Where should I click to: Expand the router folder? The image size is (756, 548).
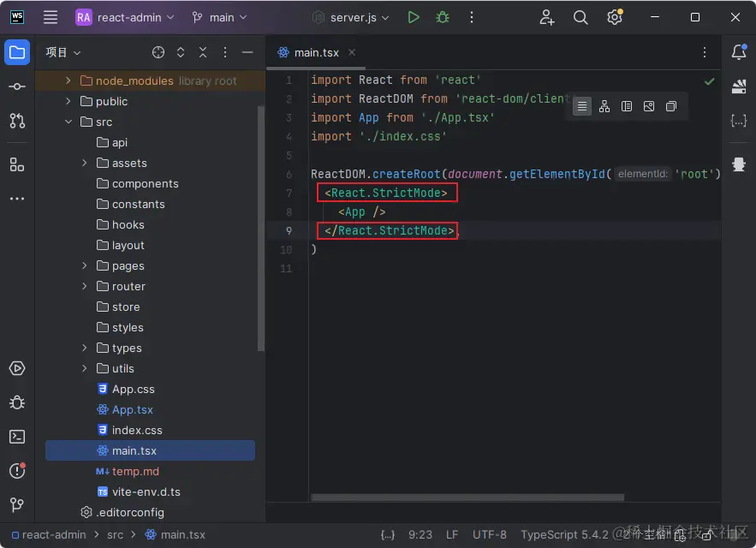(x=85, y=286)
